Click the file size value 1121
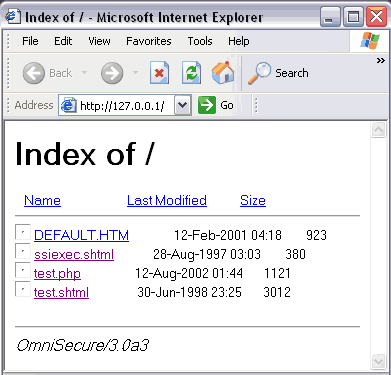 coord(277,273)
